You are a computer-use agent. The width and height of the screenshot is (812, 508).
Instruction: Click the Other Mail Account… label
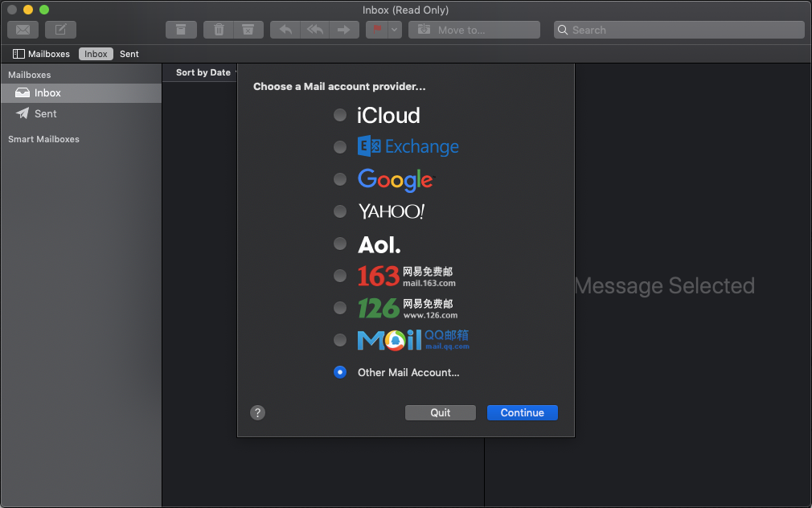(408, 372)
